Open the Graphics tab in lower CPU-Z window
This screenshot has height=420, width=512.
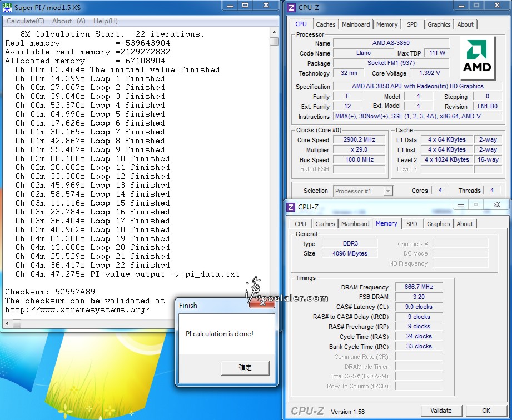(x=438, y=224)
